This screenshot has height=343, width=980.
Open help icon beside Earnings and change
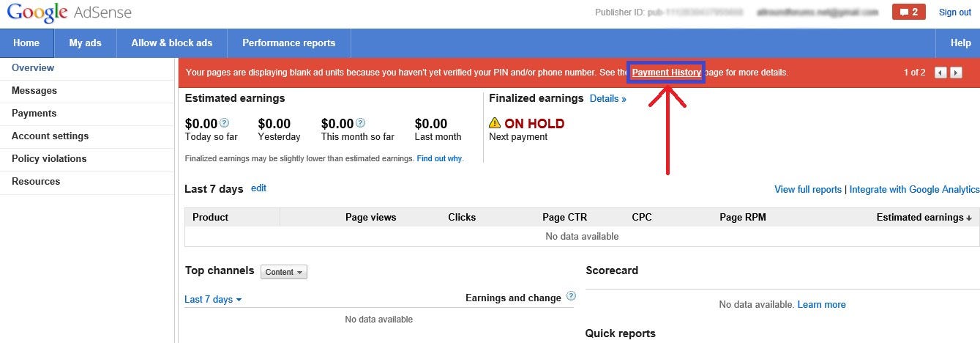(x=571, y=296)
